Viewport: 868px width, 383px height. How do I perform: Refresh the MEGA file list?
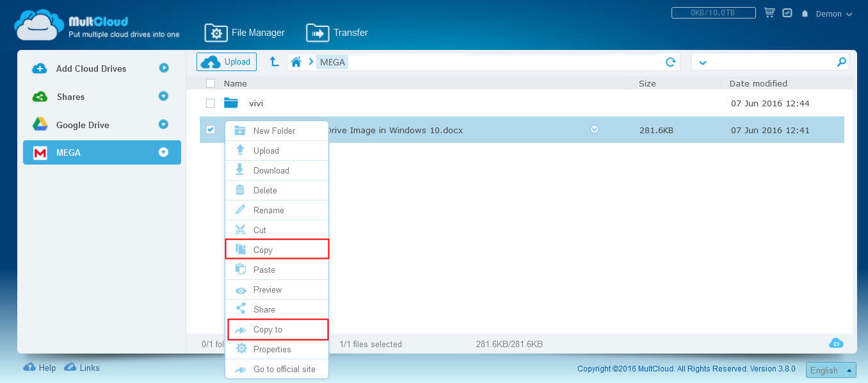[670, 62]
